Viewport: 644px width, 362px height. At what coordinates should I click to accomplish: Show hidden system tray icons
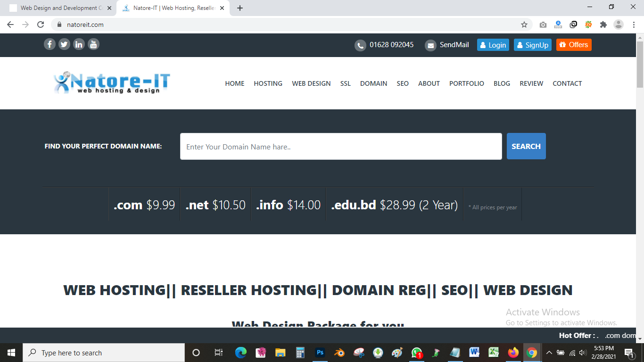pyautogui.click(x=549, y=353)
